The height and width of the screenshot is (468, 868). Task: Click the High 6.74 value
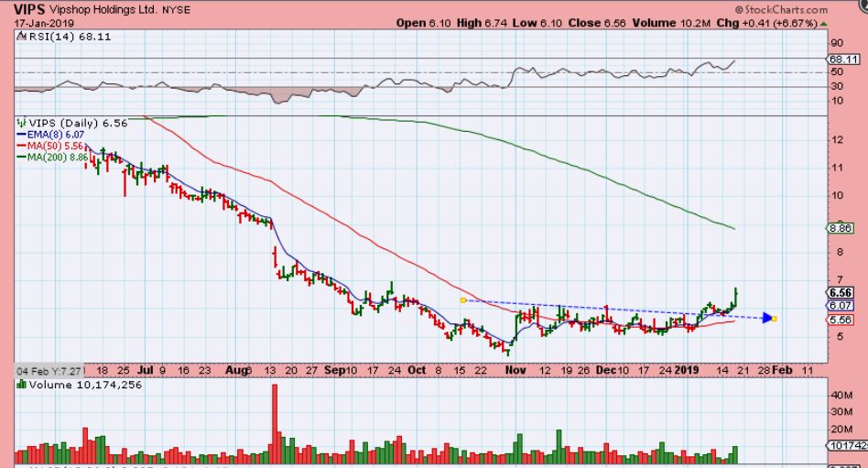point(480,23)
